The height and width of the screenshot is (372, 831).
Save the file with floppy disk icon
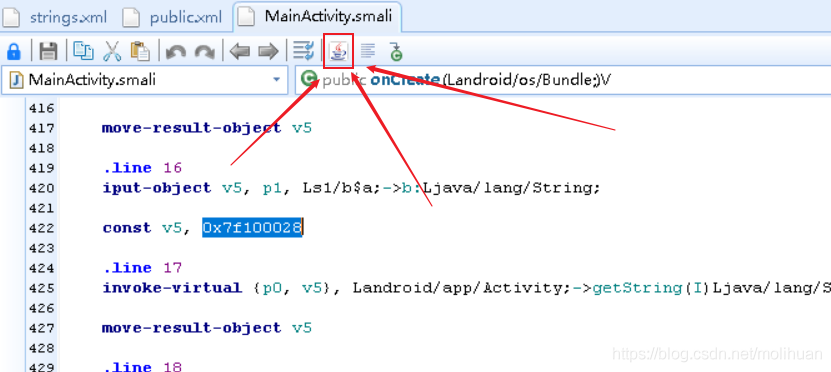click(x=48, y=51)
